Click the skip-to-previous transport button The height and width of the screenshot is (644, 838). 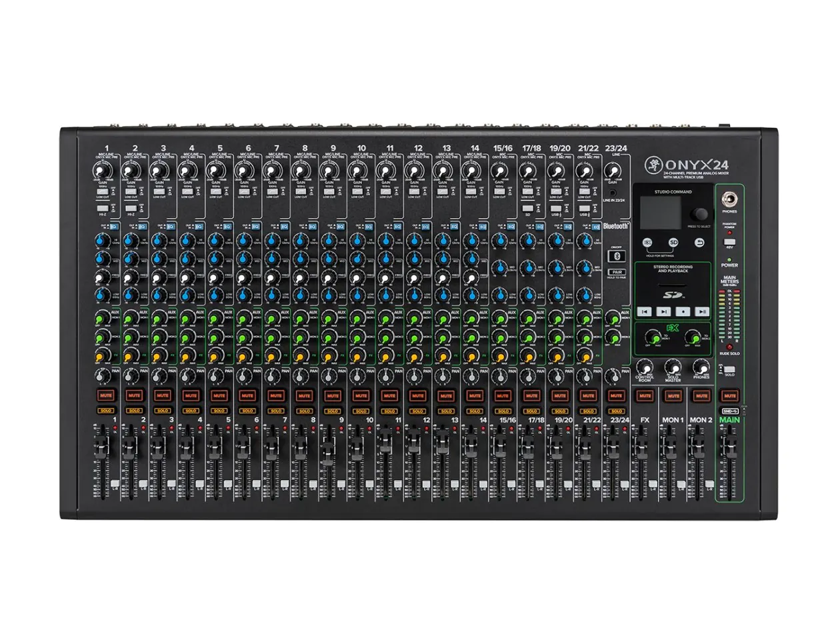click(x=644, y=311)
